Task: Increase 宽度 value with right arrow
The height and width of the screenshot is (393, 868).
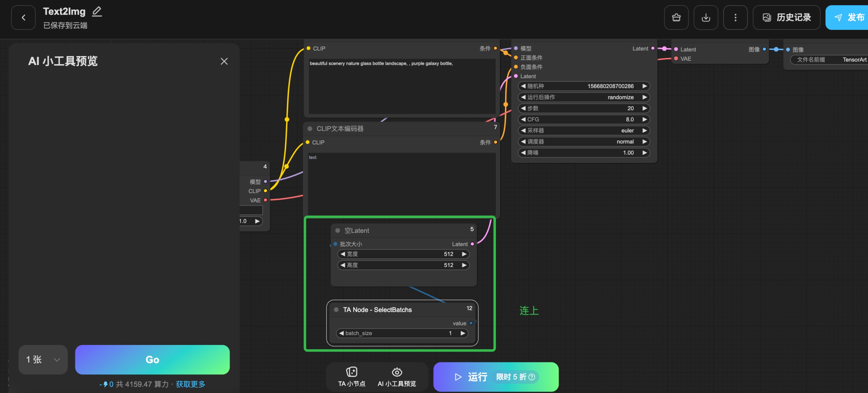Action: tap(464, 254)
